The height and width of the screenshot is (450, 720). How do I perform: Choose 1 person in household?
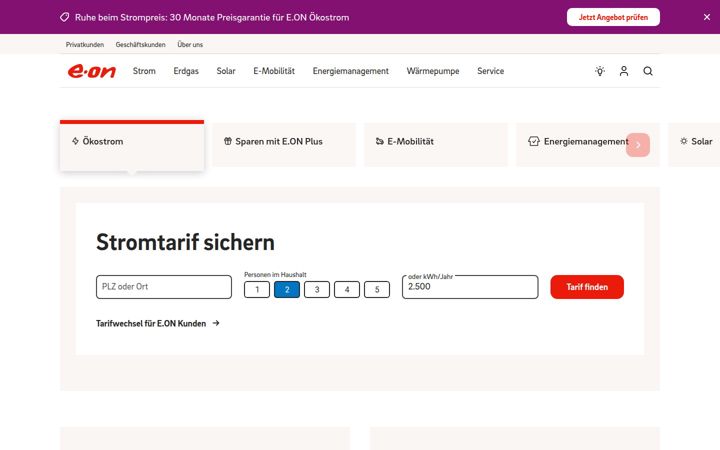(257, 290)
